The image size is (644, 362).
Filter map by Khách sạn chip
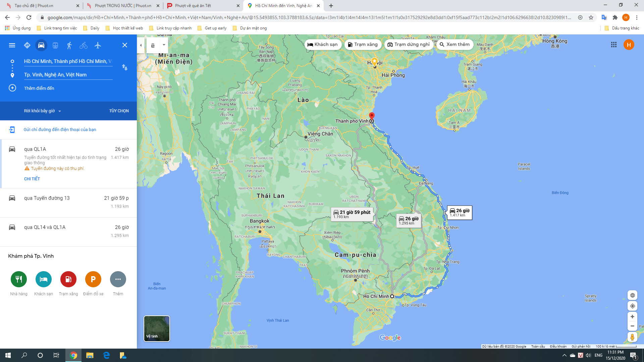(x=323, y=45)
